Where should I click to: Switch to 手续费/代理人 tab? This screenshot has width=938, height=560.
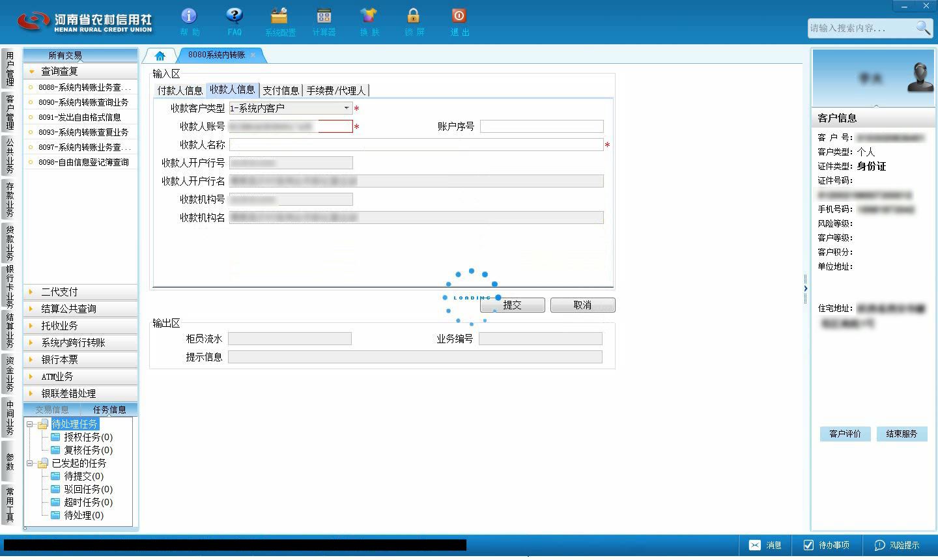point(336,91)
